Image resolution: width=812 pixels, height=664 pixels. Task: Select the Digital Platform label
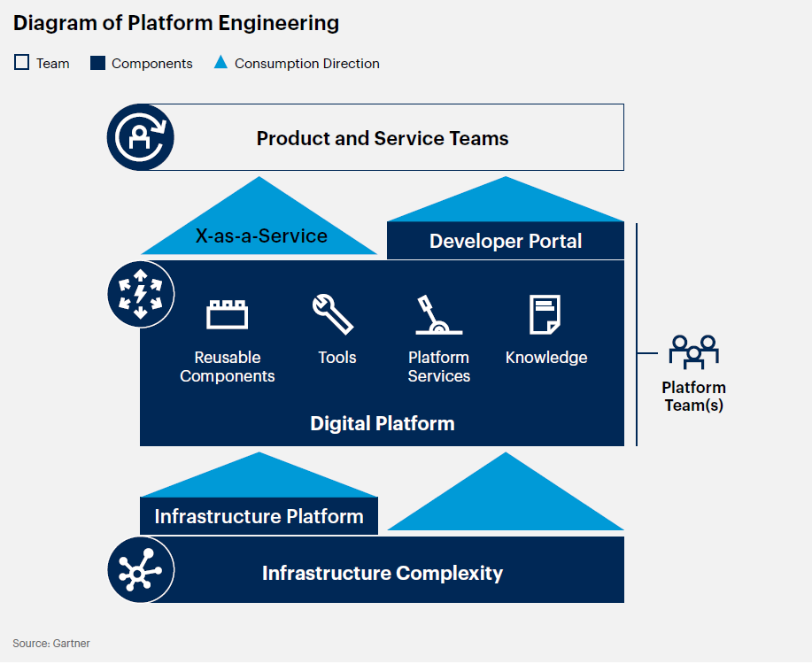[382, 423]
